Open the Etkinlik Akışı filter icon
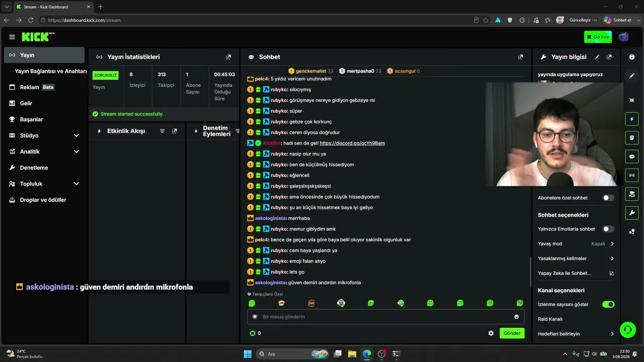This screenshot has height=362, width=644. pos(162,131)
